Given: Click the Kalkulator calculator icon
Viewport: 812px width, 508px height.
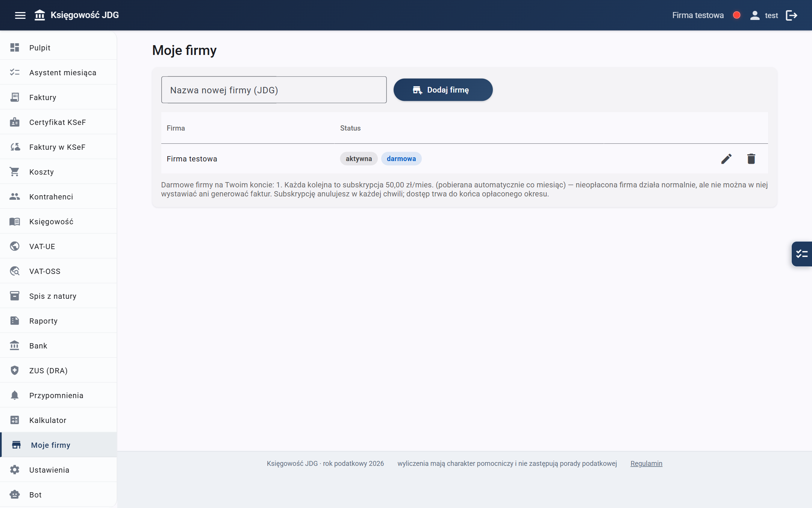Looking at the screenshot, I should point(15,420).
